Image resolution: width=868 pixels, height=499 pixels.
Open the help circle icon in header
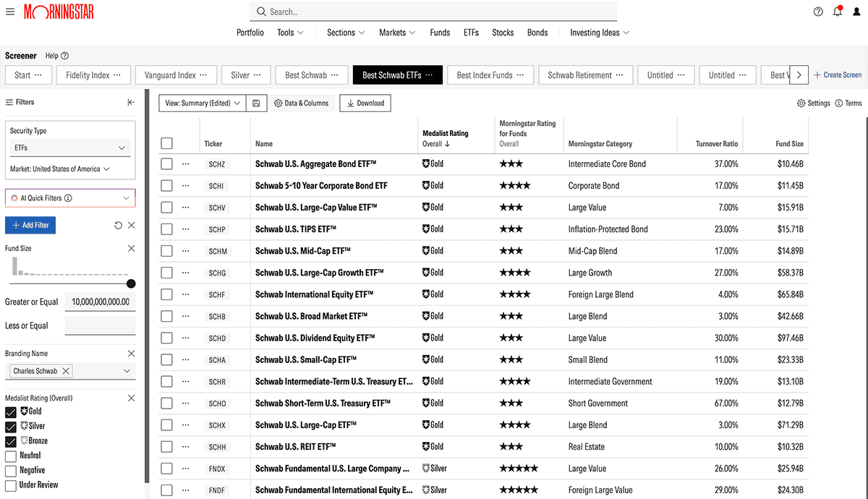[818, 12]
